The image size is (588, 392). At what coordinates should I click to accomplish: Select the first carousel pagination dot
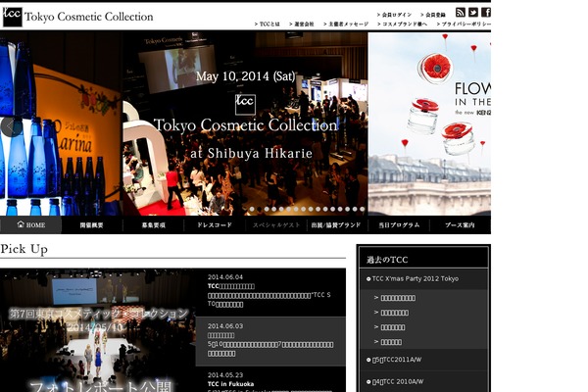pyautogui.click(x=252, y=209)
